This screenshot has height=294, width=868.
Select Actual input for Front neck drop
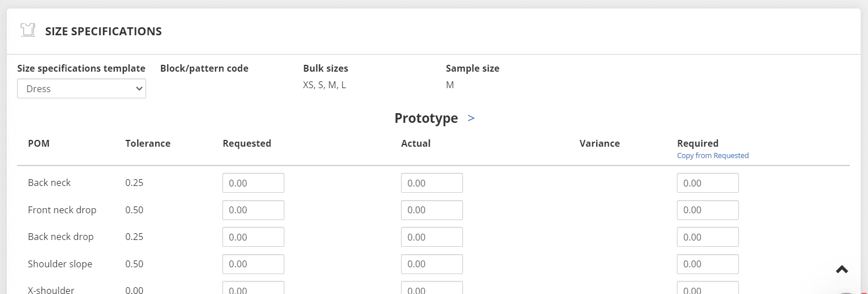click(432, 210)
